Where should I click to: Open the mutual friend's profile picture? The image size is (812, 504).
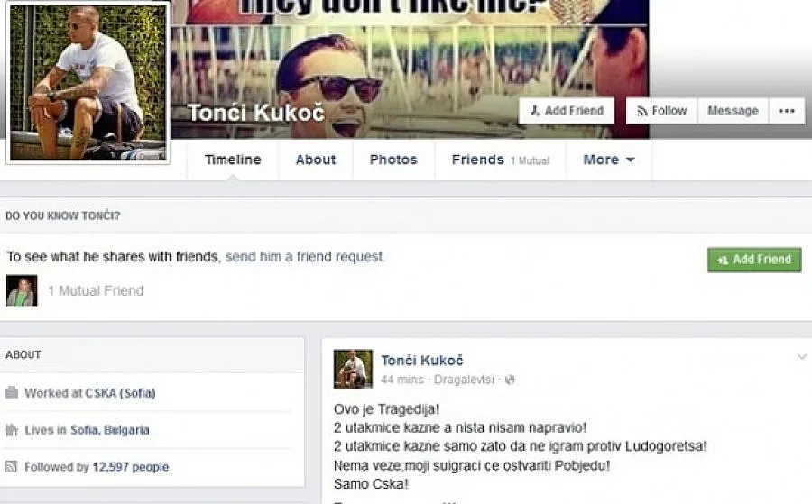coord(22,290)
